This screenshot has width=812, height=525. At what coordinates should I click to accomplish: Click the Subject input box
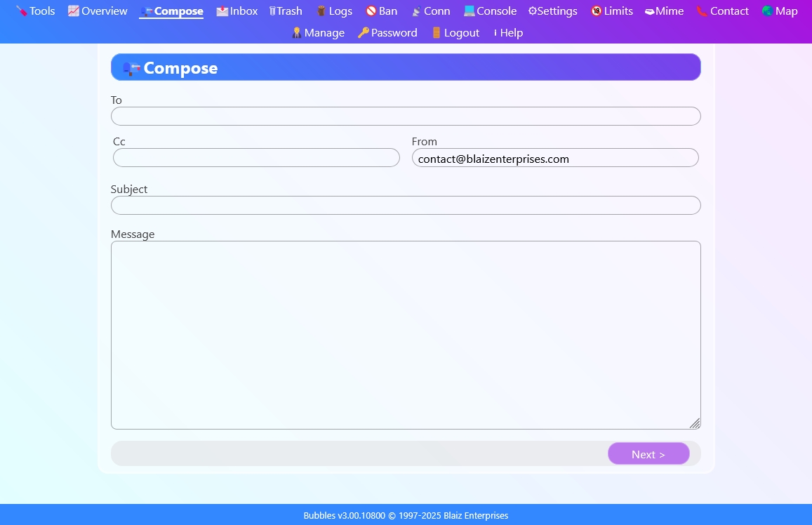(406, 205)
